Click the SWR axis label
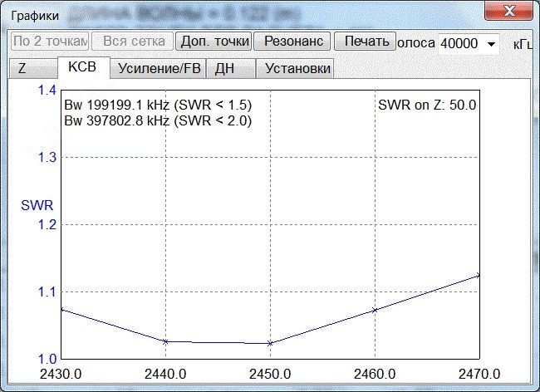 pos(37,205)
